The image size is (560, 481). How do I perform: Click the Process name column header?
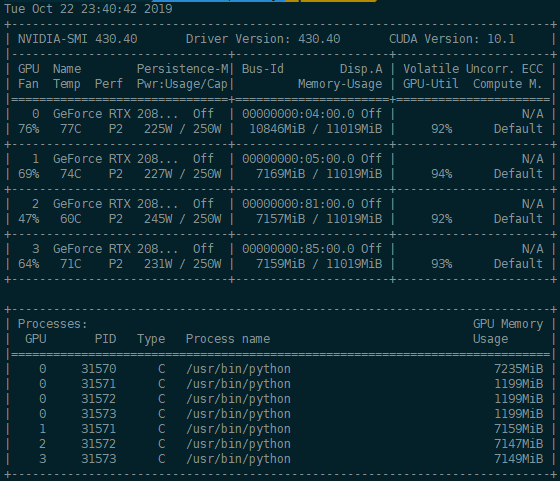(228, 339)
